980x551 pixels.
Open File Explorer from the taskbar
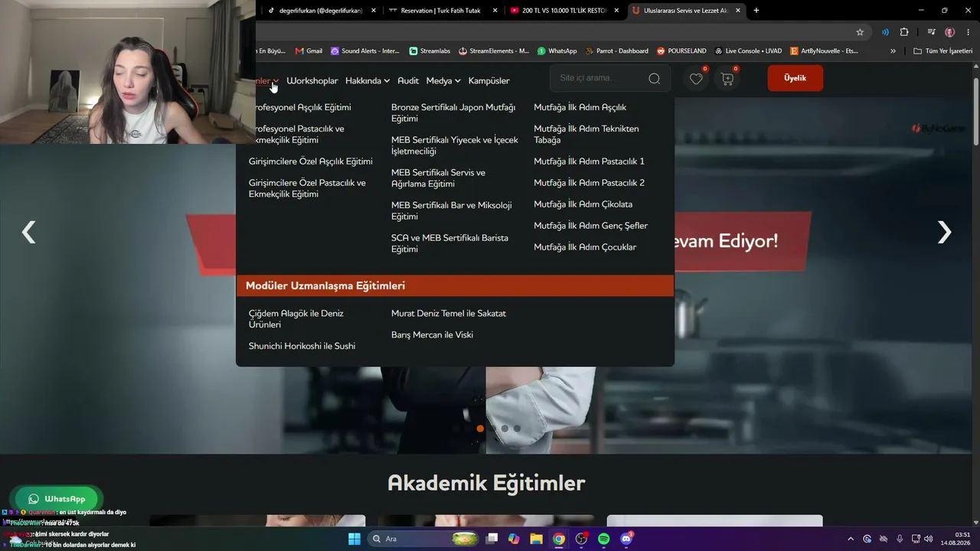pos(537,539)
